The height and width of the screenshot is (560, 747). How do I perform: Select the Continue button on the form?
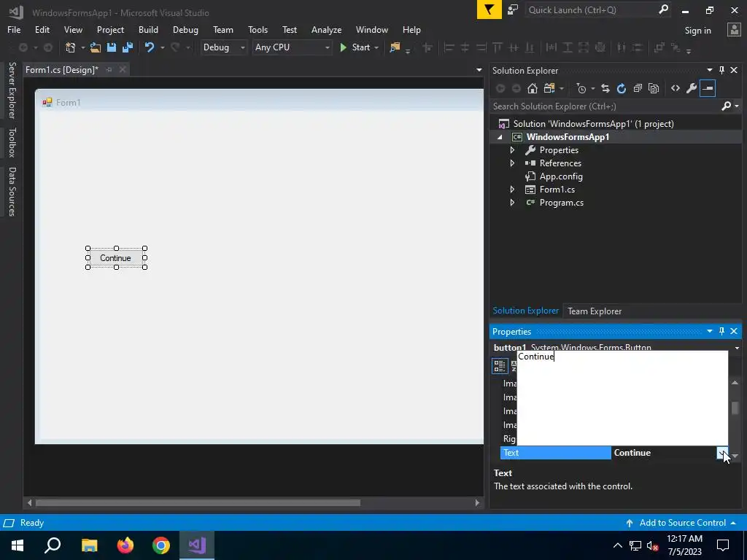tap(116, 258)
